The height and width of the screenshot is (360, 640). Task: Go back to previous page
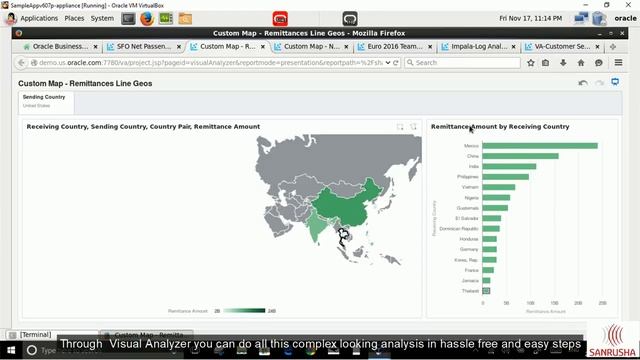pyautogui.click(x=21, y=63)
